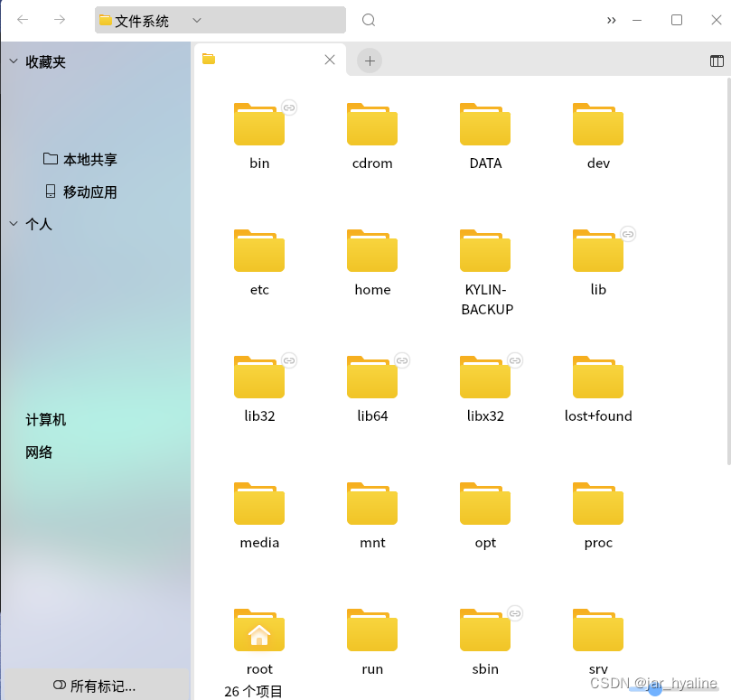Select the KYLIN-BACKUP folder
731x700 pixels.
(x=484, y=250)
